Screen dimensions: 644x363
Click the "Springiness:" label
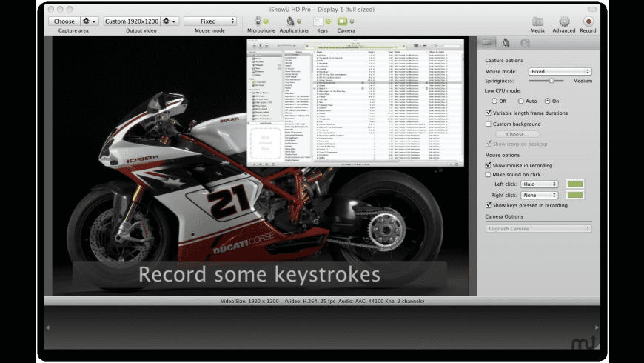500,81
